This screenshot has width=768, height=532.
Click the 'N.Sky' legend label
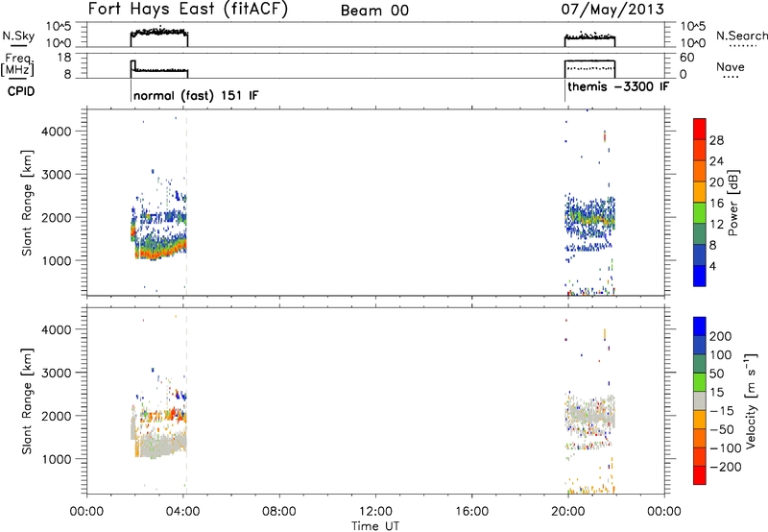18,36
